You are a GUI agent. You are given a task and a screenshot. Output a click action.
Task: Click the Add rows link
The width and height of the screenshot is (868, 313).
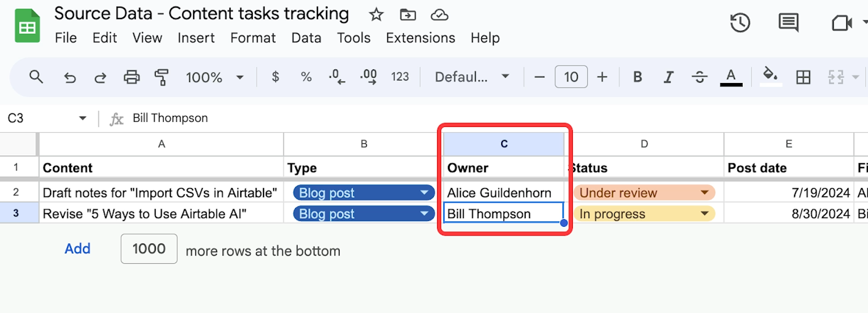coord(78,248)
